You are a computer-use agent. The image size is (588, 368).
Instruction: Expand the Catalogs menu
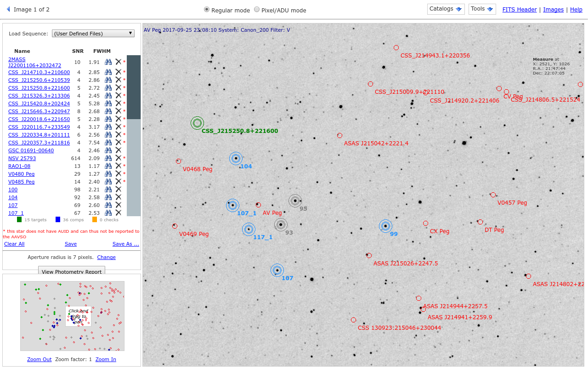(446, 9)
